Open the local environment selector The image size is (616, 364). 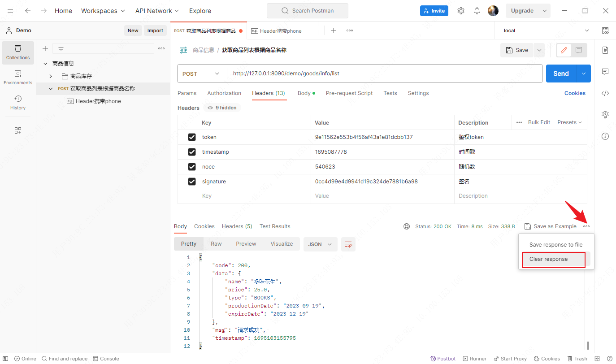coord(547,30)
